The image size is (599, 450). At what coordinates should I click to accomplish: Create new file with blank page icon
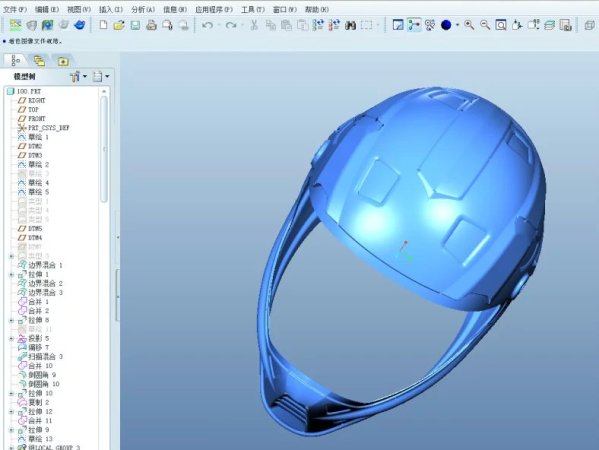point(103,25)
